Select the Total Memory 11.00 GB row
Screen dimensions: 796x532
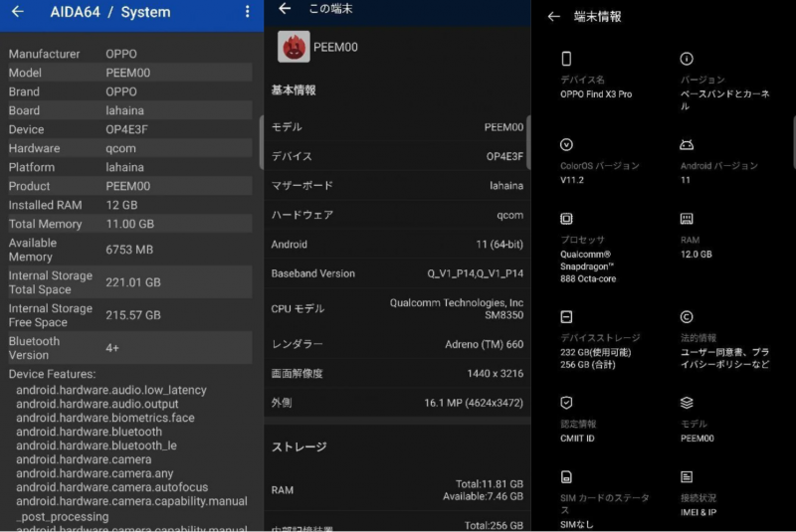pos(130,224)
